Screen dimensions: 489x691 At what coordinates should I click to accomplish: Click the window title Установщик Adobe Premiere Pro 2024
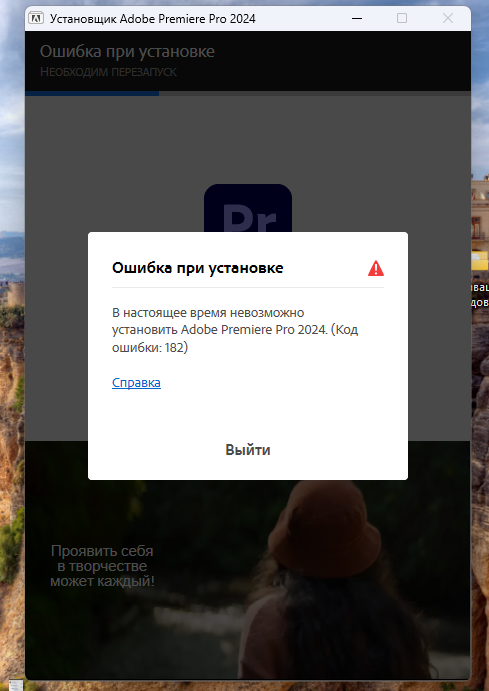click(152, 19)
